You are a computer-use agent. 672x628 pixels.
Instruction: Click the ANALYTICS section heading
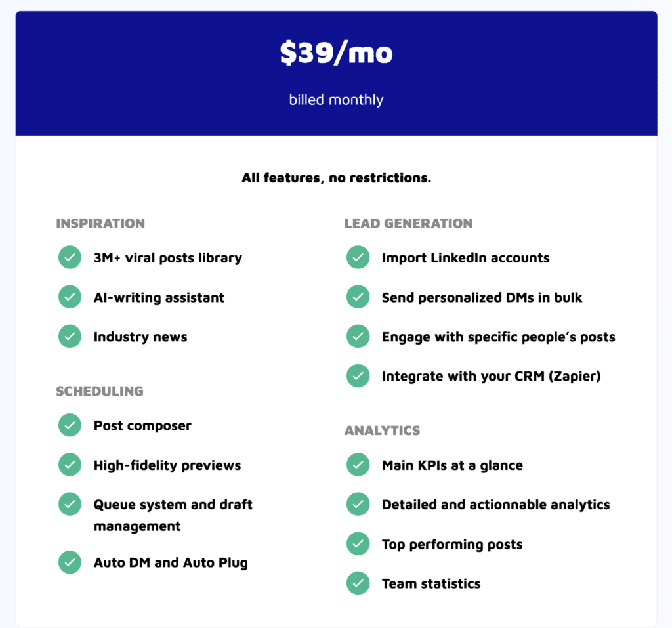point(383,430)
